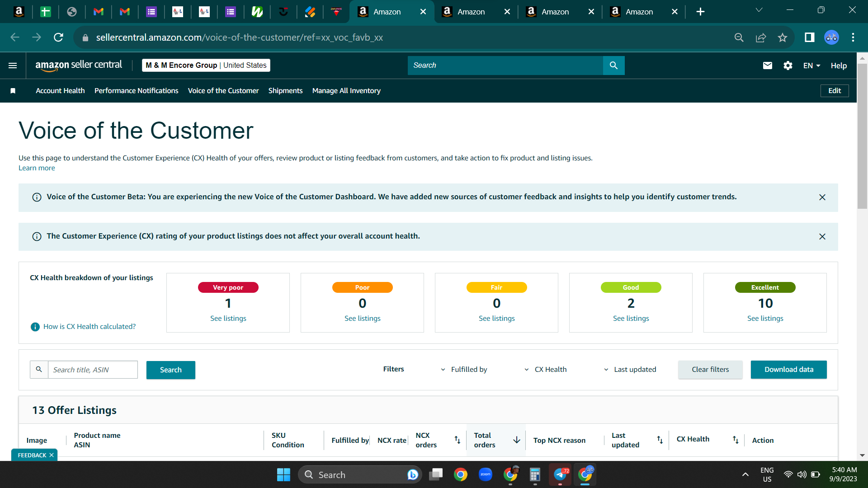This screenshot has width=868, height=488.
Task: Open browser zoom magnifier icon
Action: pyautogui.click(x=739, y=38)
